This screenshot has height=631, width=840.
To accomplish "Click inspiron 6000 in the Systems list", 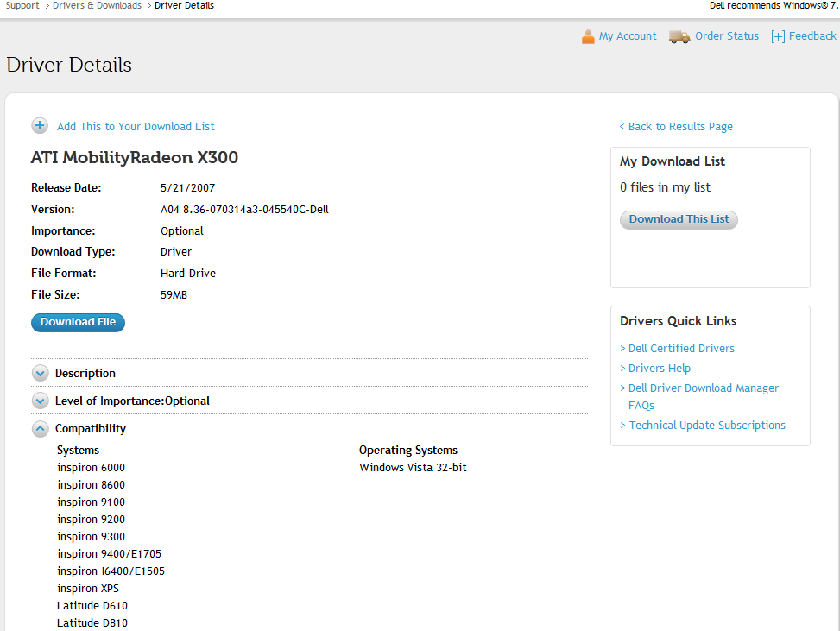I will tap(91, 468).
